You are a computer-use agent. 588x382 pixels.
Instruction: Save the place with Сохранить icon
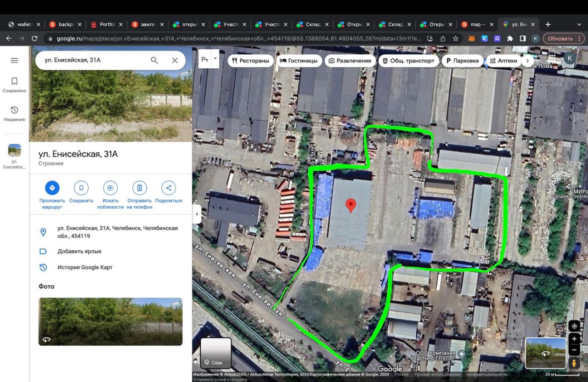[81, 188]
